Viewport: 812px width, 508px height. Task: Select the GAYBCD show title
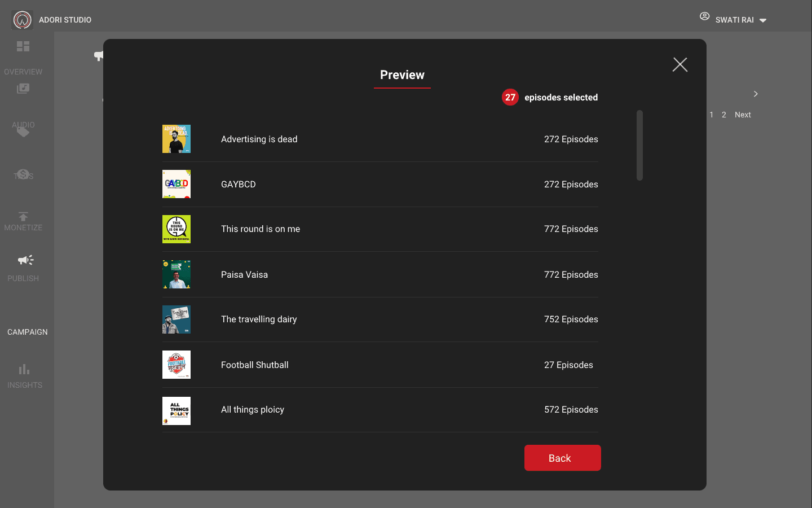[x=239, y=185]
